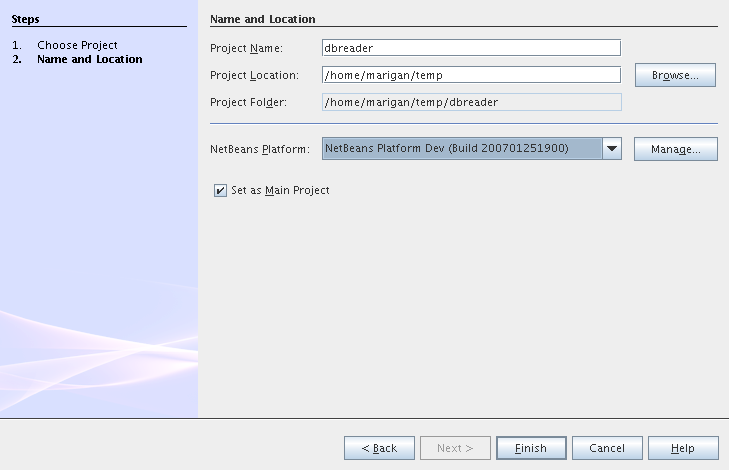Go to the previous step with Back
The width and height of the screenshot is (729, 470).
click(x=379, y=448)
